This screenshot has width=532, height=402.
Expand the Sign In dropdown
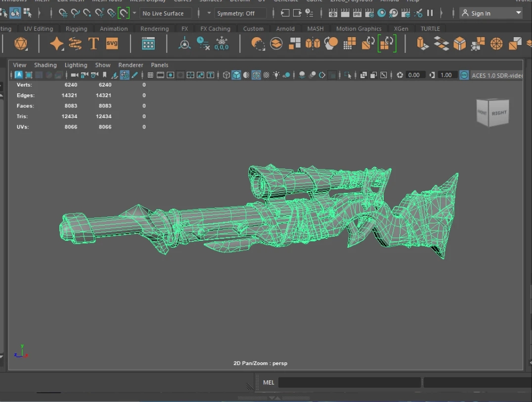click(518, 13)
